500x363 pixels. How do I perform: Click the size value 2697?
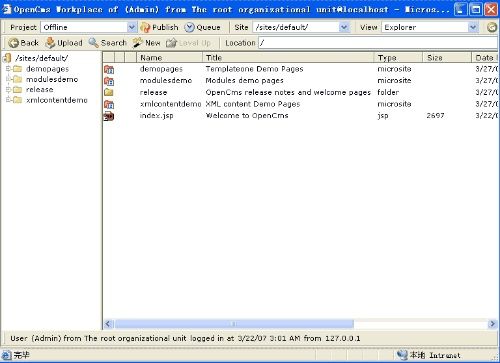tap(435, 116)
